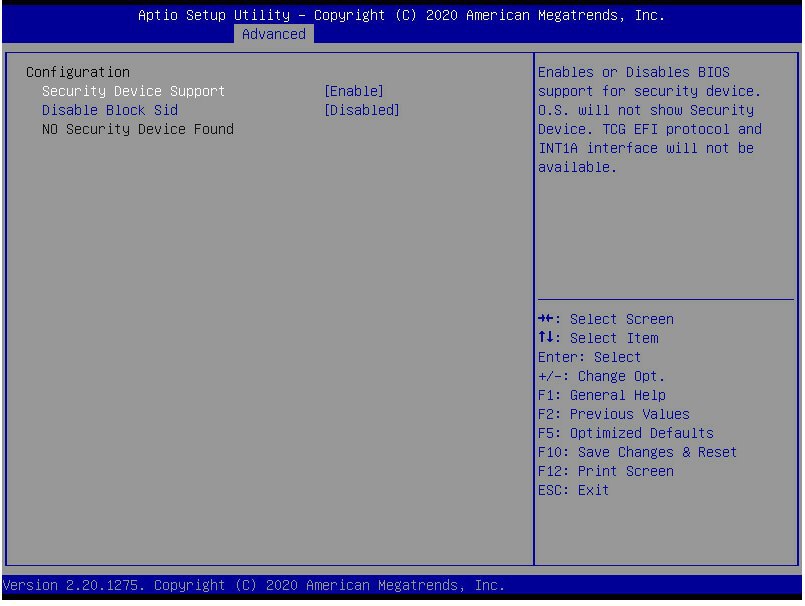
Task: Click the Version 2.20.1275 footer text
Action: pyautogui.click(x=254, y=585)
